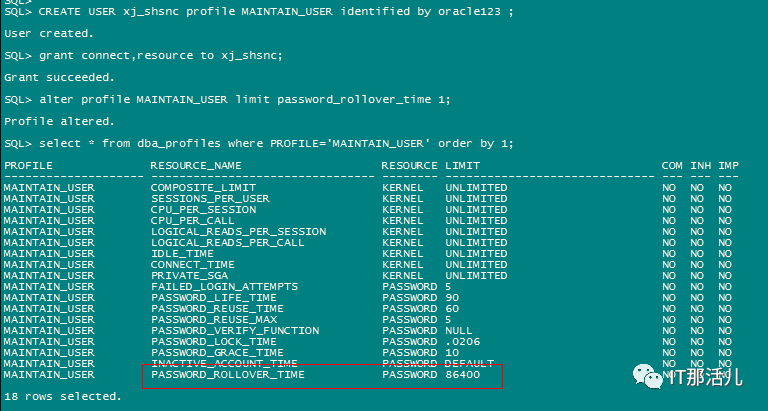Image resolution: width=768 pixels, height=411 pixels.
Task: Click the PROFILE column header
Action: (28, 165)
